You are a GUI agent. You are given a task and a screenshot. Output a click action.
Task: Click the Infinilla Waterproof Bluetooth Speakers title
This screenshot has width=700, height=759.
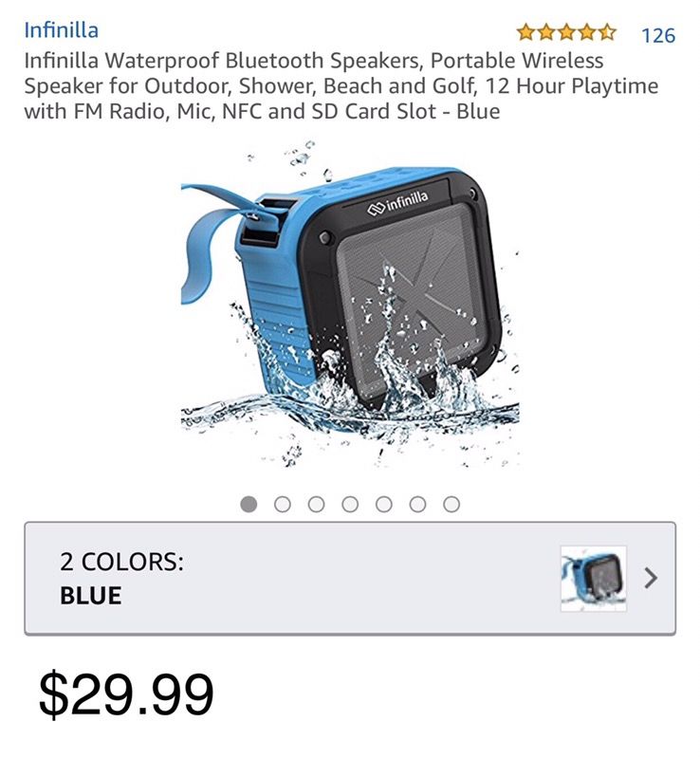341,86
